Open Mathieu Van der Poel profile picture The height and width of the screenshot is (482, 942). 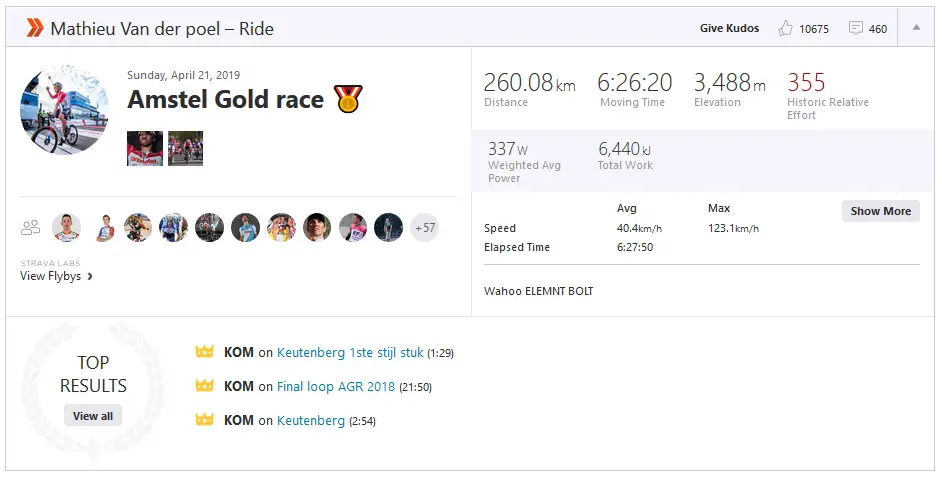click(64, 109)
